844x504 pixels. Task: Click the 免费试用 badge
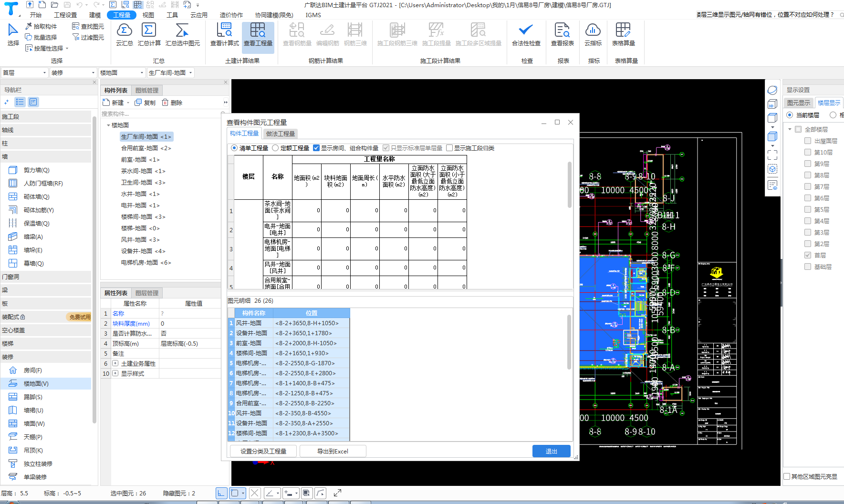tap(79, 317)
